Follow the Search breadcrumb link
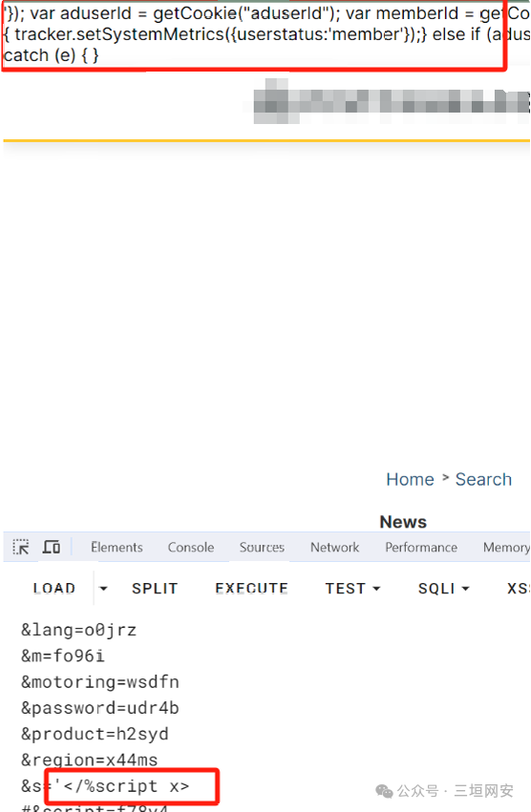Screen dimensions: 531x812 483,480
